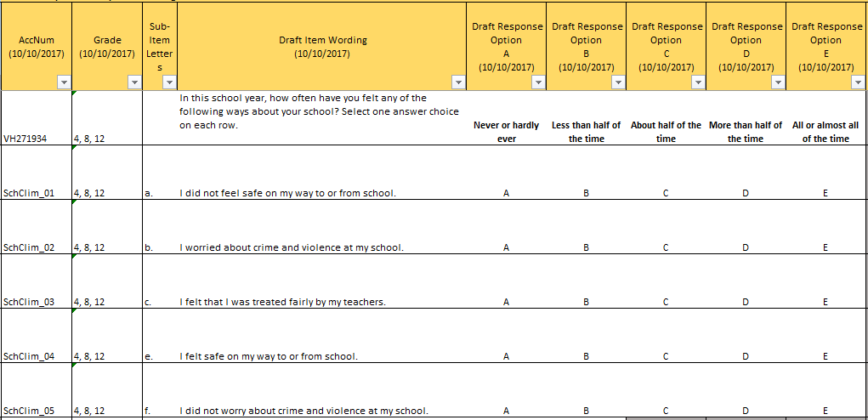The height and width of the screenshot is (420, 868).
Task: Select cell SchClim_04
Action: click(x=36, y=335)
